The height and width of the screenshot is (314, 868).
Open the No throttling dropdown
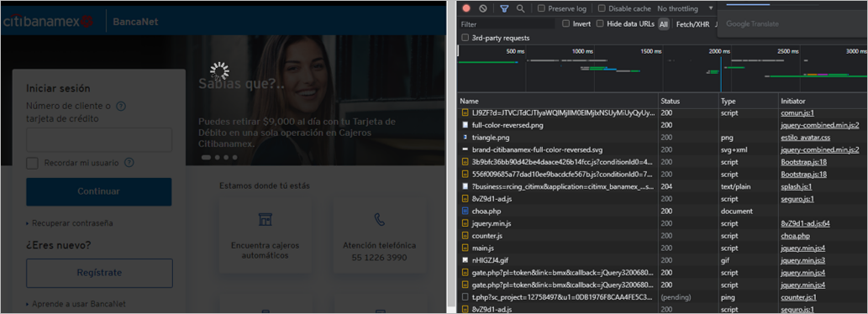(x=686, y=9)
